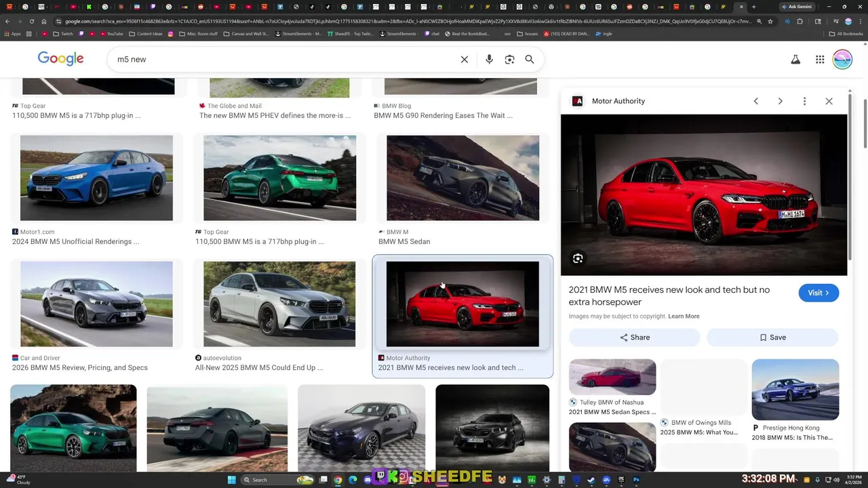
Task: Open 'All-New 2025 BMW M5 Could End Up' link
Action: point(258,368)
